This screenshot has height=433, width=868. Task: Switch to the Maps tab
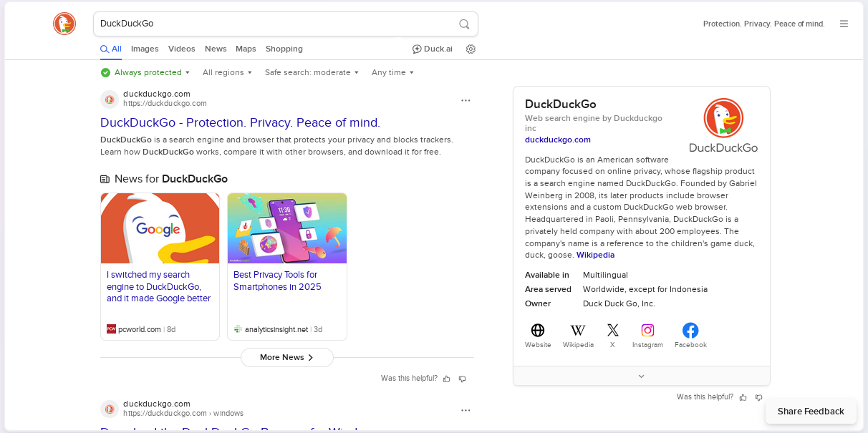[x=246, y=49]
